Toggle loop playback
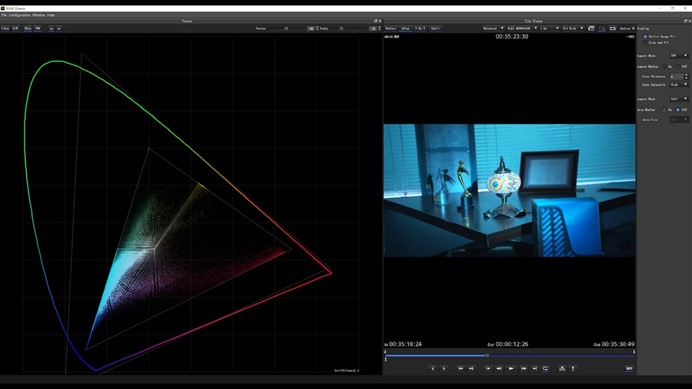The height and width of the screenshot is (389, 692). pos(545,368)
